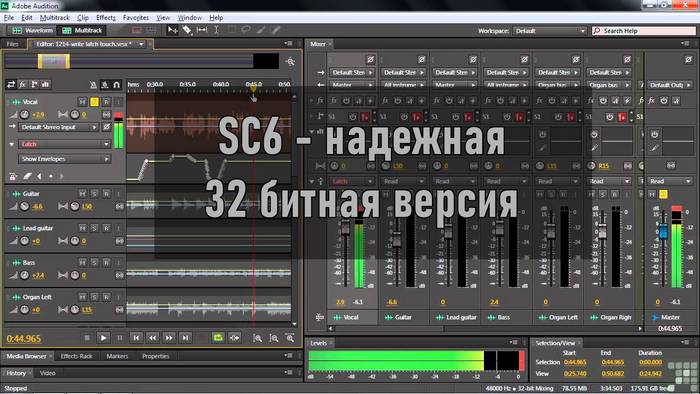Show the Effects (fx) track view
The height and width of the screenshot is (394, 700).
pyautogui.click(x=22, y=84)
